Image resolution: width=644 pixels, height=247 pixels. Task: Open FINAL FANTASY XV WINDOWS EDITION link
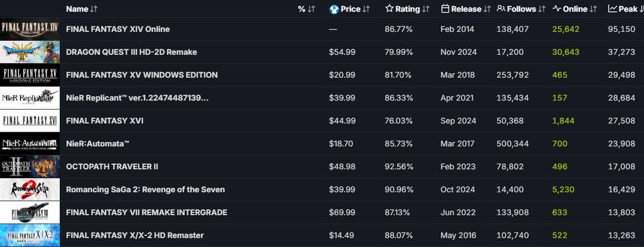[142, 75]
